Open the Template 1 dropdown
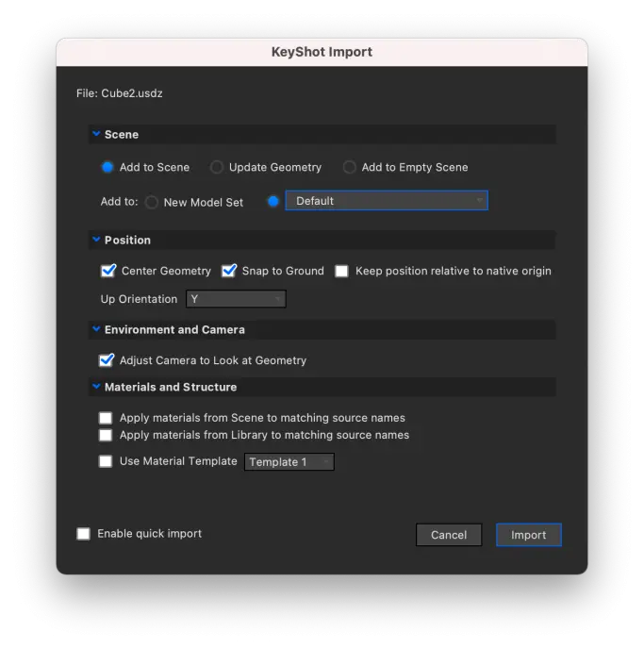644x649 pixels. point(289,462)
